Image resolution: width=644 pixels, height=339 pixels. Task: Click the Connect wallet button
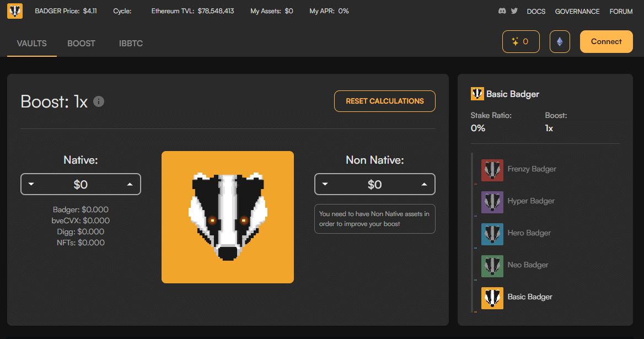606,41
